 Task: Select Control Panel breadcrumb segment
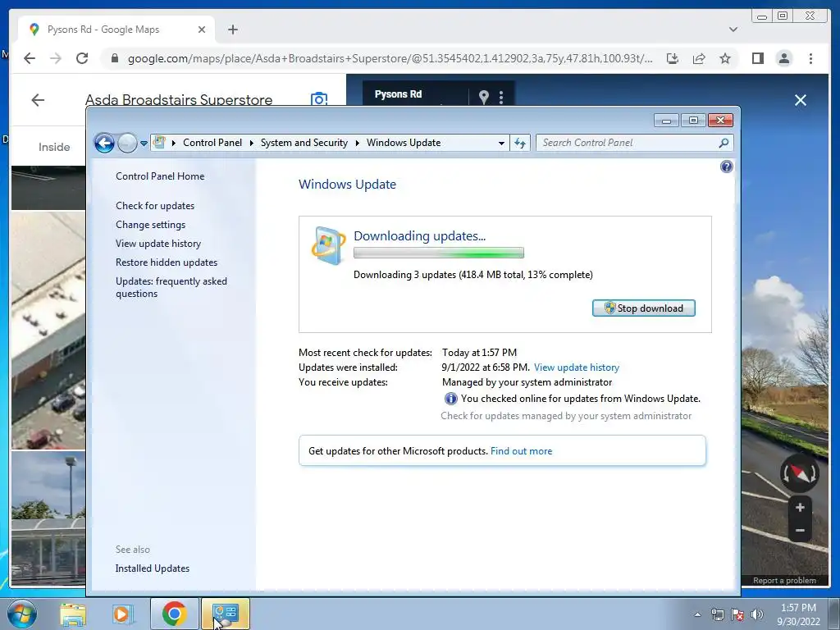coord(212,143)
